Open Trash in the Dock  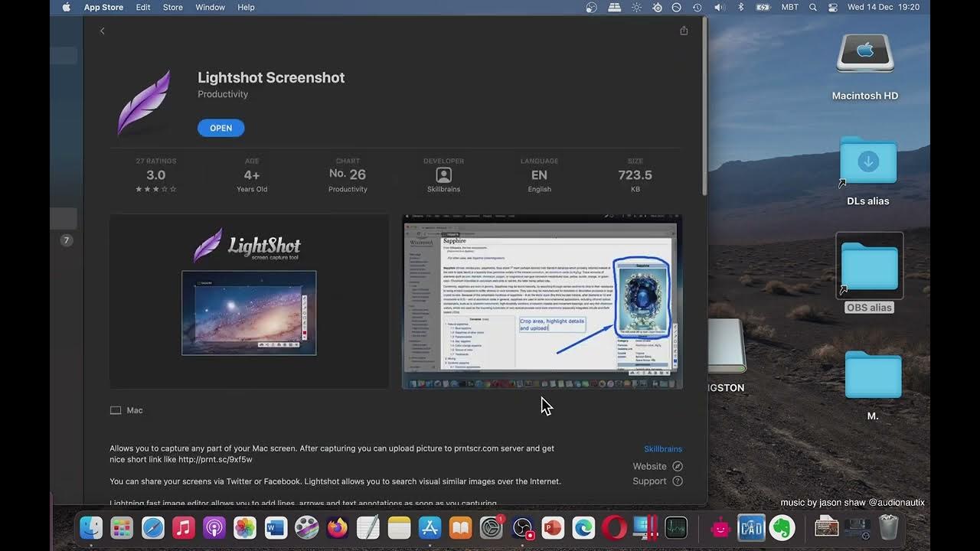tap(888, 527)
